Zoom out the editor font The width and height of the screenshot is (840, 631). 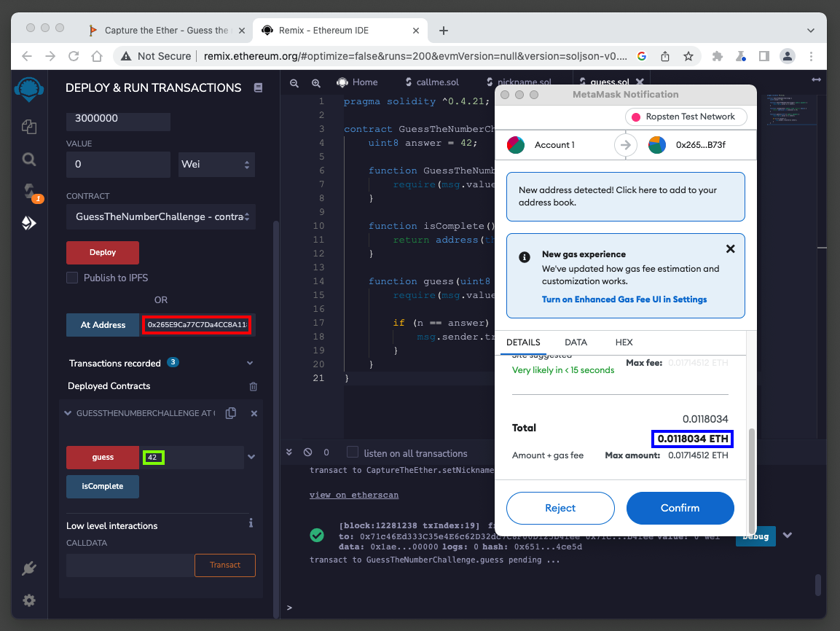(294, 83)
